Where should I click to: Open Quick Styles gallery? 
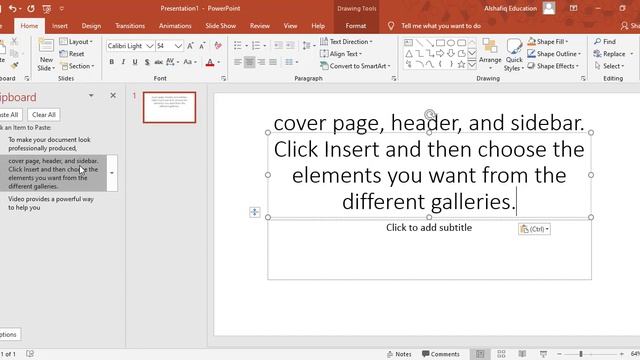point(514,54)
